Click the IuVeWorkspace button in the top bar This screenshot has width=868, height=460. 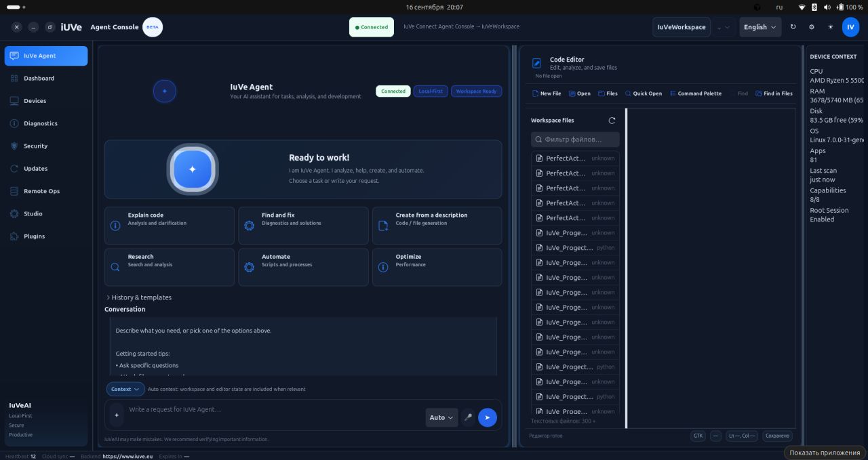pos(682,27)
